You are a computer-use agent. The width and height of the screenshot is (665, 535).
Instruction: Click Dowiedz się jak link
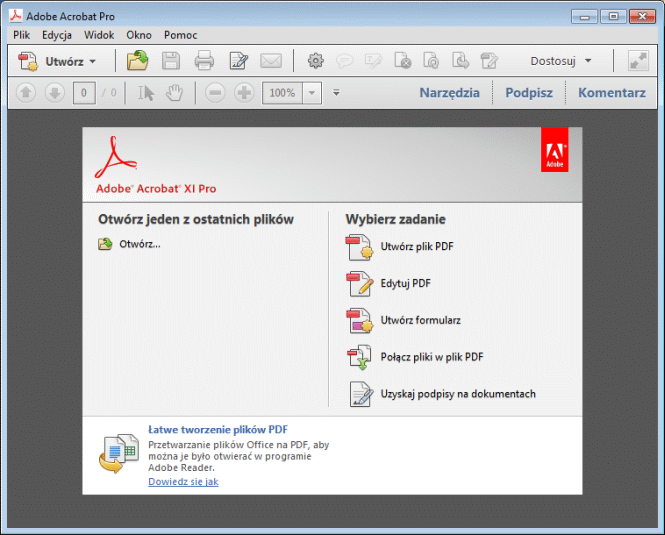(183, 482)
